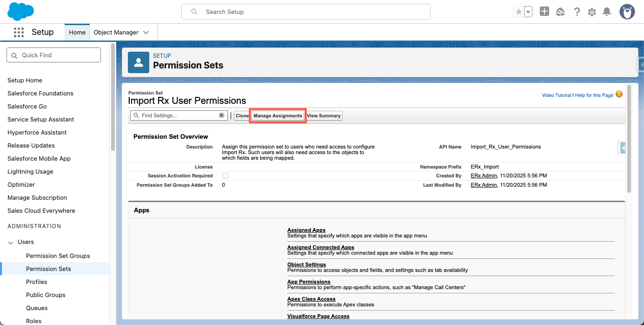Open the Object Settings link
The height and width of the screenshot is (325, 644).
point(306,264)
